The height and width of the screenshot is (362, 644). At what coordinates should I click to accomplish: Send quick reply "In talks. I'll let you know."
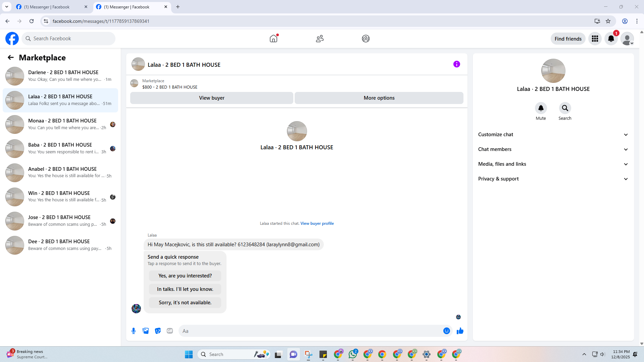click(185, 289)
